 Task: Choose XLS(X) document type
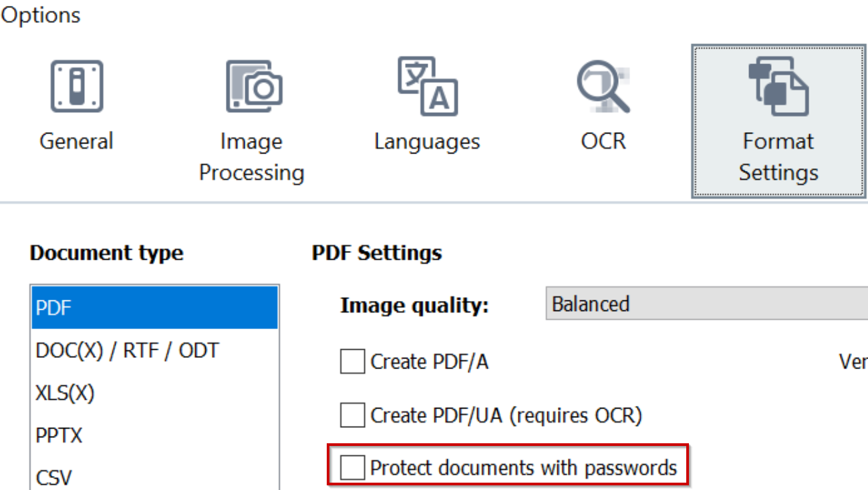pyautogui.click(x=155, y=393)
